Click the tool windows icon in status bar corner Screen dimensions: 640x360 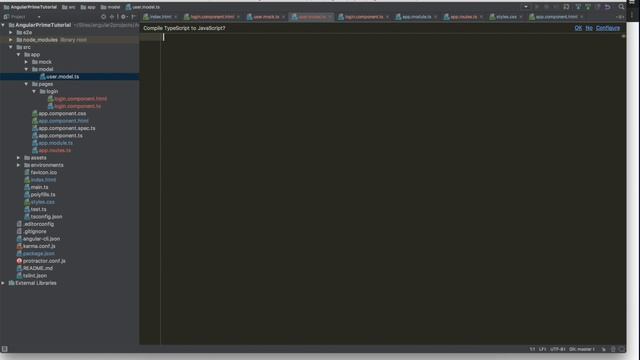(x=4, y=349)
